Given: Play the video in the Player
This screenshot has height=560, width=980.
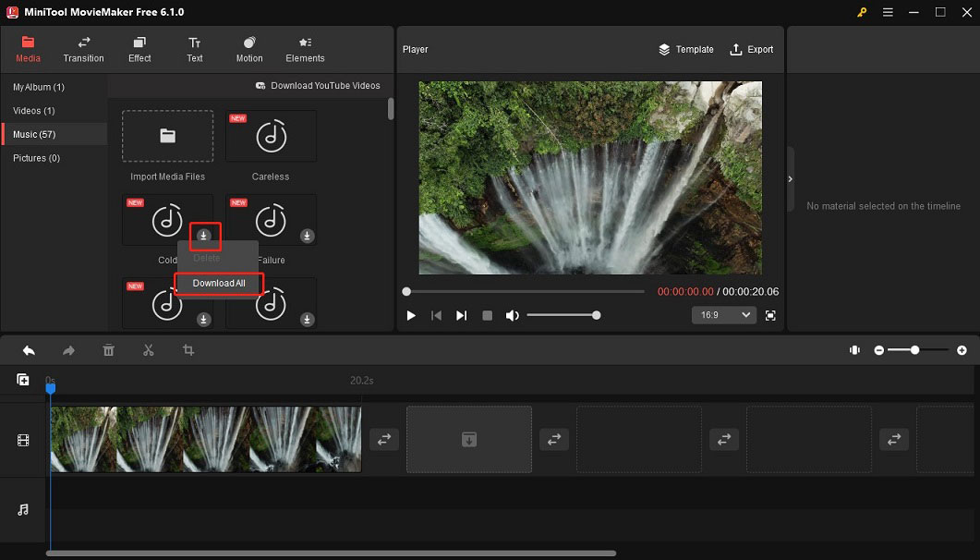Looking at the screenshot, I should pyautogui.click(x=410, y=315).
